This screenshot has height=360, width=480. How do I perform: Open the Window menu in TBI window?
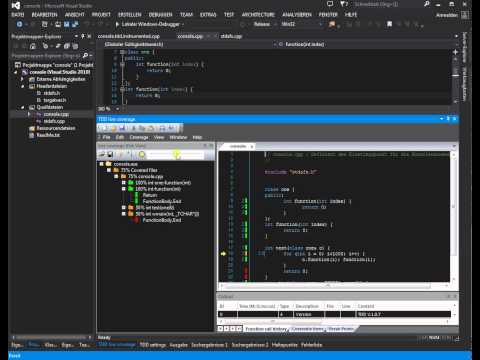pyautogui.click(x=178, y=137)
